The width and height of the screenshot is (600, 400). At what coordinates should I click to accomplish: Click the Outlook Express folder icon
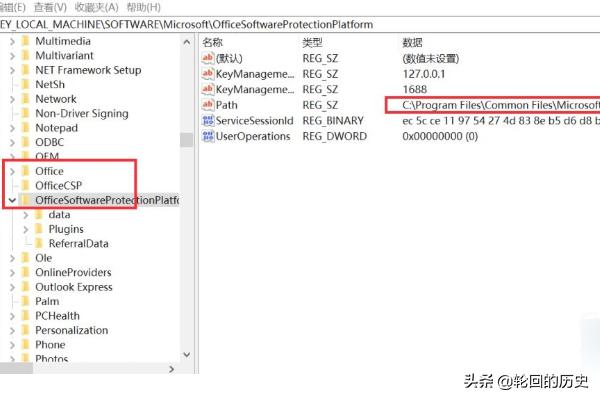click(25, 287)
